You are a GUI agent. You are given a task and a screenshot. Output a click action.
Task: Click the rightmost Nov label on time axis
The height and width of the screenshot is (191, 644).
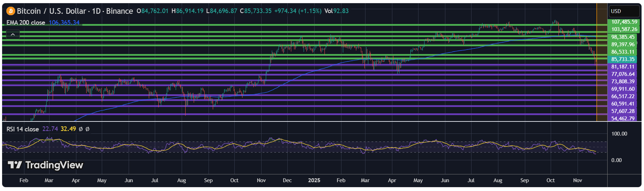[x=577, y=180]
